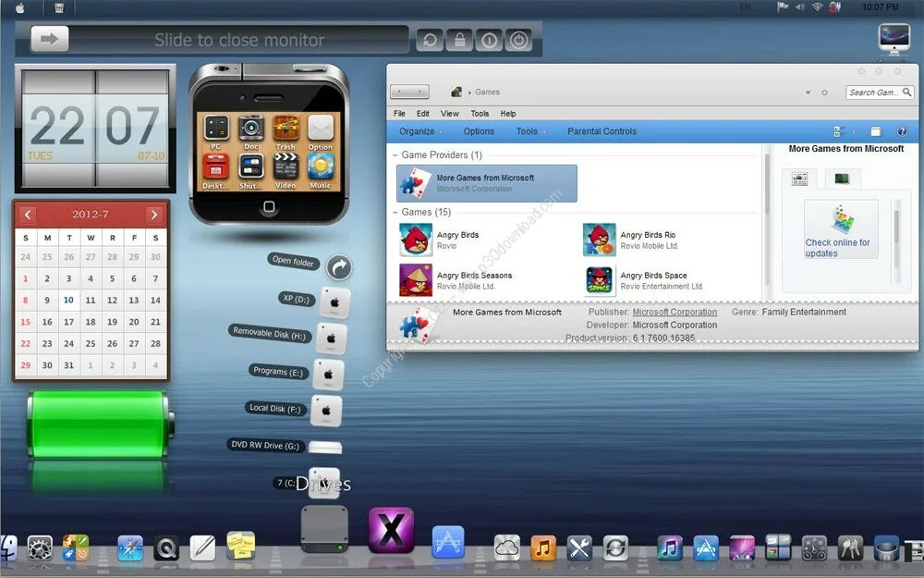The height and width of the screenshot is (578, 924).
Task: Open the PC icon on the phone widget
Action: (215, 128)
